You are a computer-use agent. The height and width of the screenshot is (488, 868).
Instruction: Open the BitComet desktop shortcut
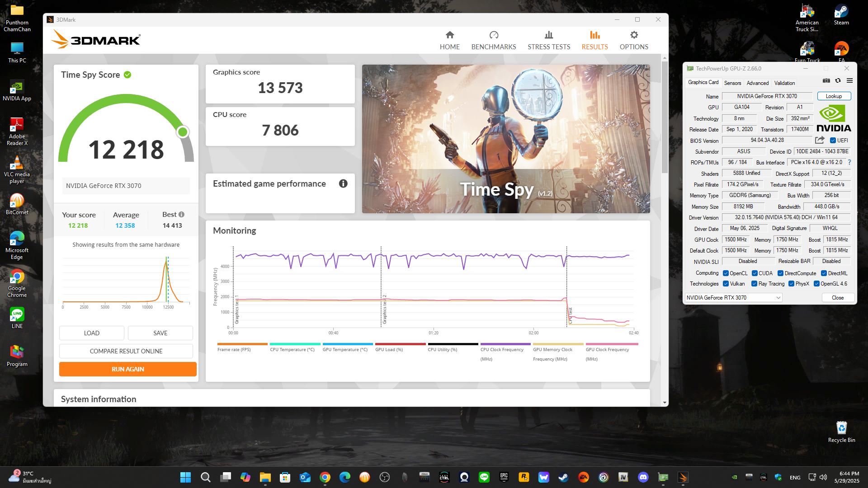[x=17, y=204]
